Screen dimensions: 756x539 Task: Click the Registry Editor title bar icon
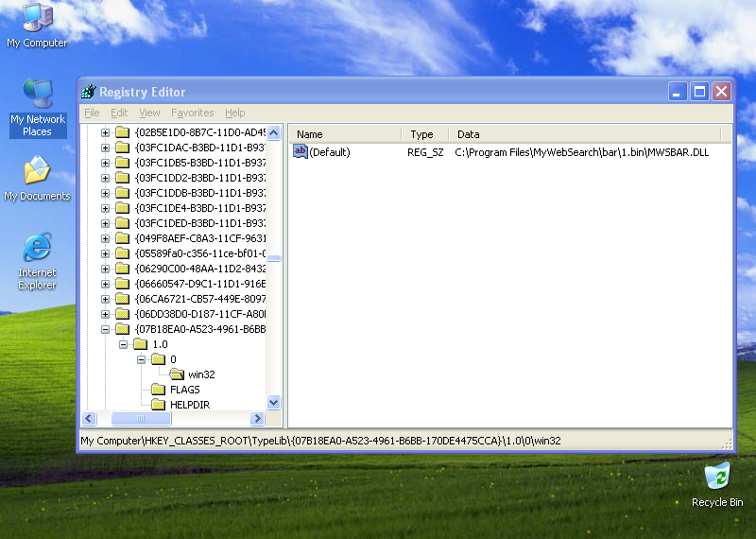[89, 92]
